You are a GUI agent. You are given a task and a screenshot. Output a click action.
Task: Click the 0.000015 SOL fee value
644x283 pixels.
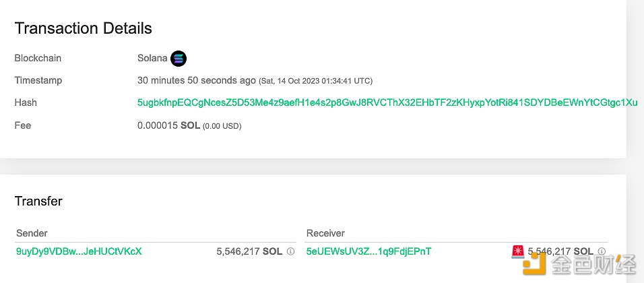click(x=169, y=126)
